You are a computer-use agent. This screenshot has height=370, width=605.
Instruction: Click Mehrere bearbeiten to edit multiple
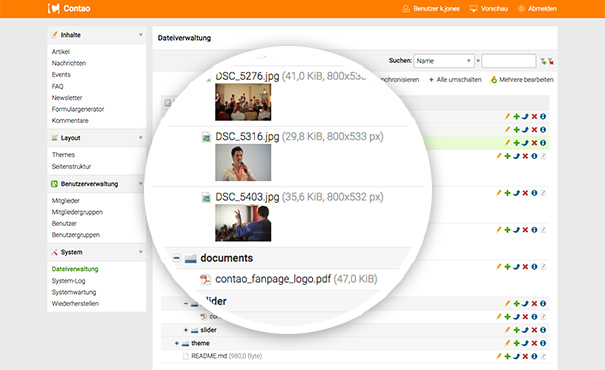point(522,80)
